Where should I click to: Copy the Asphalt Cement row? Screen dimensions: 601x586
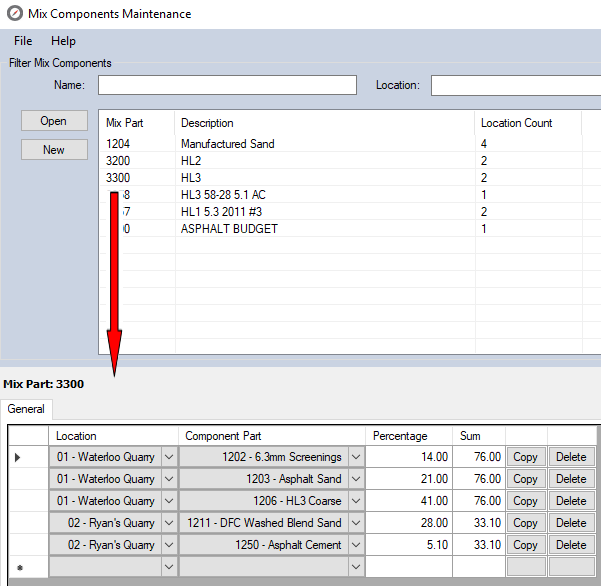pyautogui.click(x=526, y=545)
